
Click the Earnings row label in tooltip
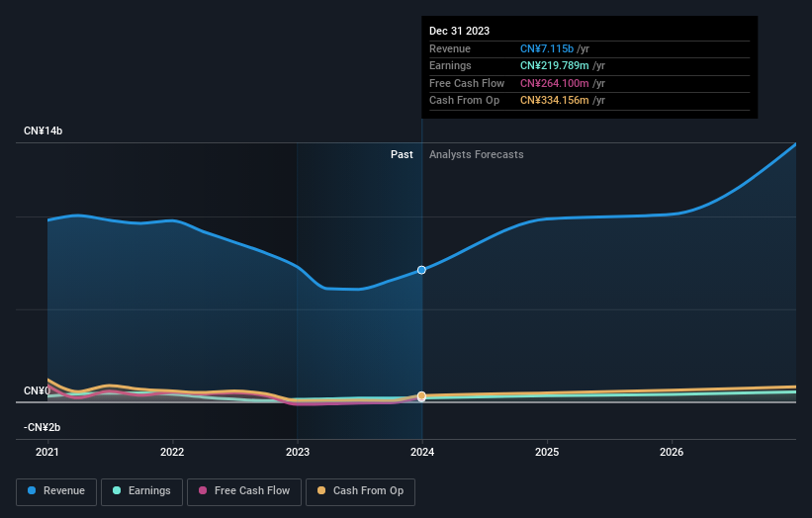(x=451, y=65)
